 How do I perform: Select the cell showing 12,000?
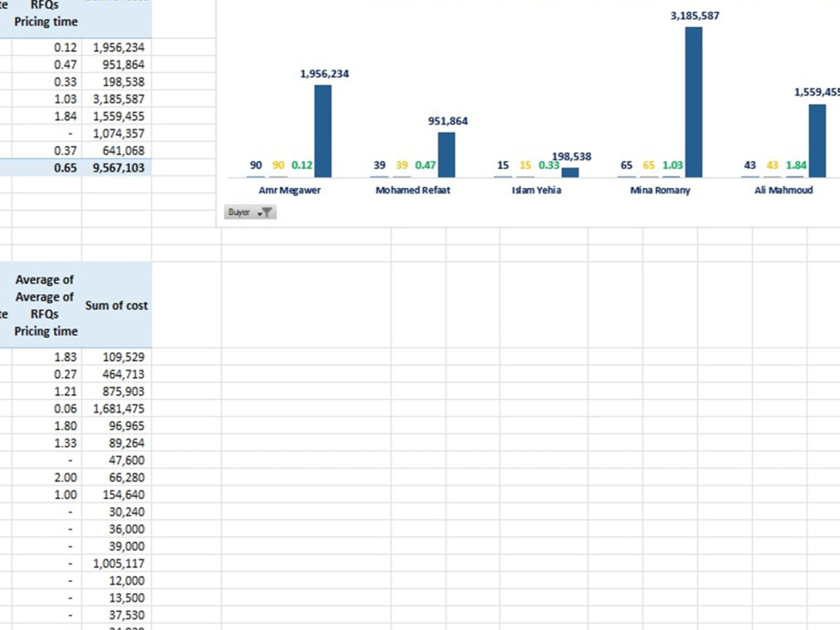[117, 580]
